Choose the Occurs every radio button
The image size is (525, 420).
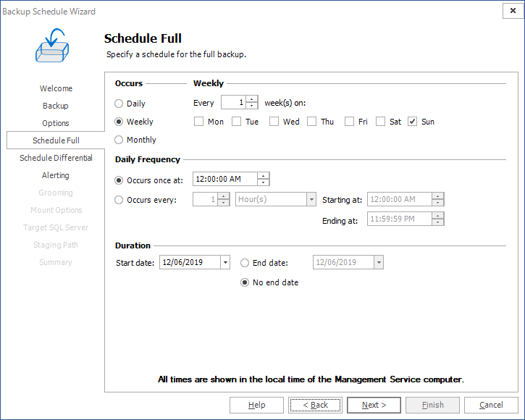click(119, 200)
